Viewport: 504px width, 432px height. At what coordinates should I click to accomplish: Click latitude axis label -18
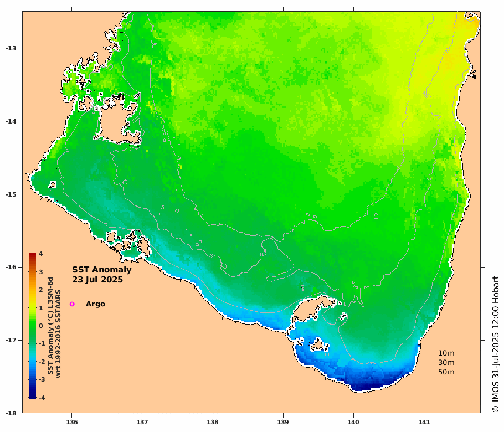[x=11, y=413]
